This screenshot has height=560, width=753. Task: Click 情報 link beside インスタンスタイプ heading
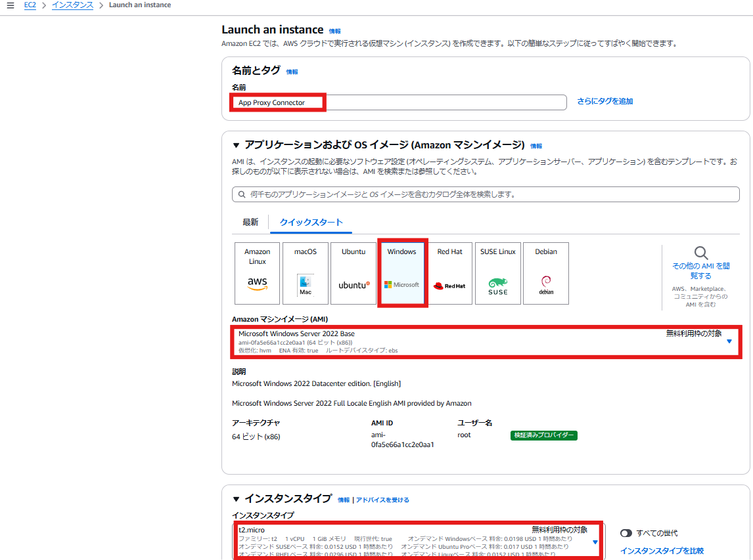[344, 500]
